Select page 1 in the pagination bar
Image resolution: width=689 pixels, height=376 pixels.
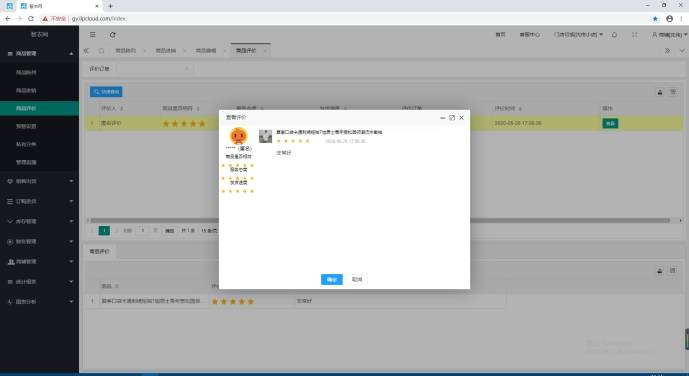(x=104, y=231)
